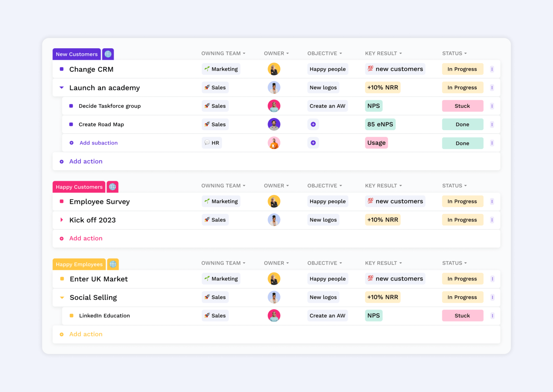Image resolution: width=553 pixels, height=392 pixels.
Task: Click the globe icon next to Happy Customers
Action: click(x=112, y=187)
